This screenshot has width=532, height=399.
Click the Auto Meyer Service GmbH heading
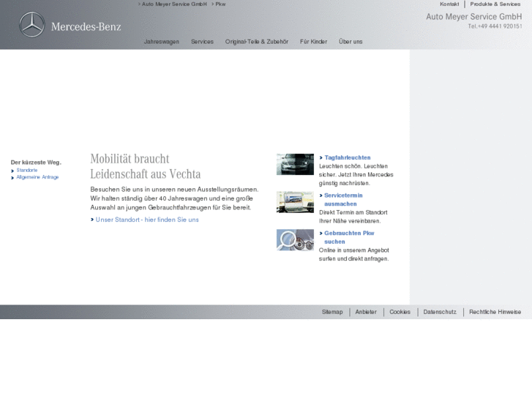click(474, 17)
